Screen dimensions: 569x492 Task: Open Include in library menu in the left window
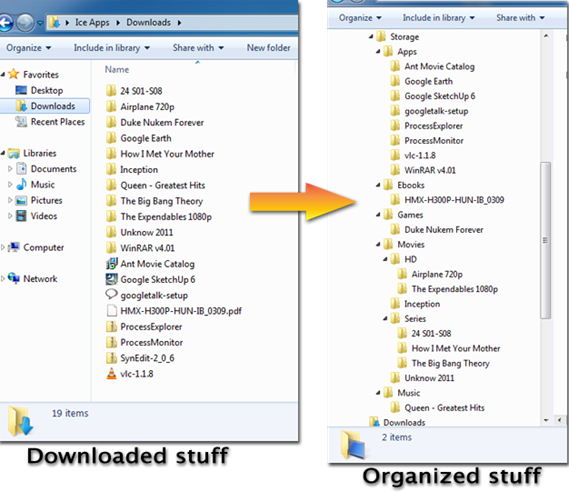coord(112,48)
